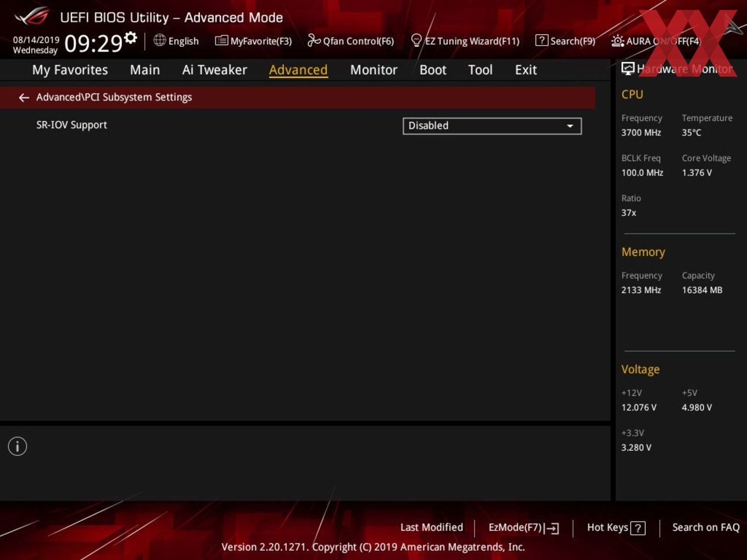The height and width of the screenshot is (560, 747).
Task: Go to the Boot tab
Action: coord(433,70)
